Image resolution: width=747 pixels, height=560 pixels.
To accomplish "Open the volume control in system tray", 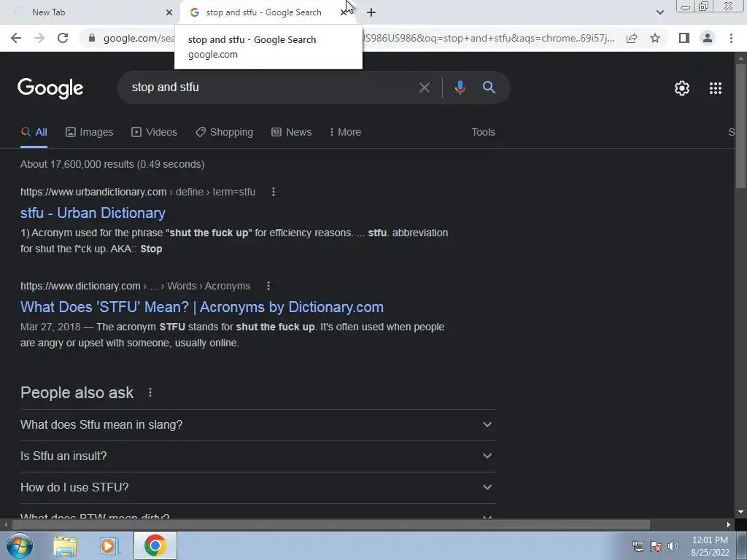I will click(673, 546).
